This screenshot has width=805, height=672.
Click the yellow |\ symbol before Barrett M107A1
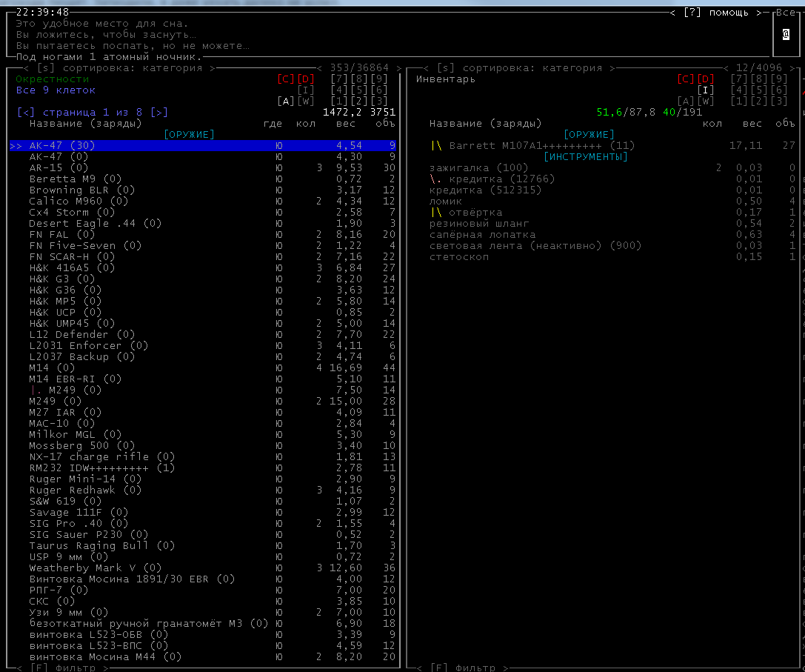(436, 145)
